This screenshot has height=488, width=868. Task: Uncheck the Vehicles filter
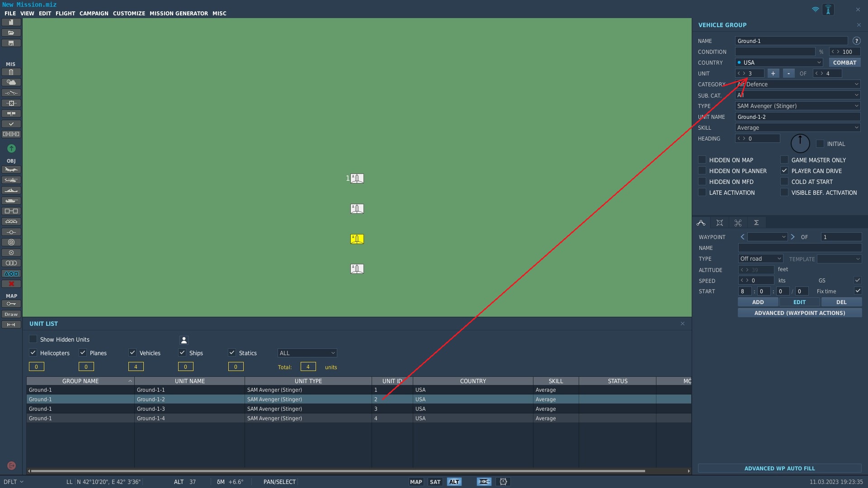[132, 352]
